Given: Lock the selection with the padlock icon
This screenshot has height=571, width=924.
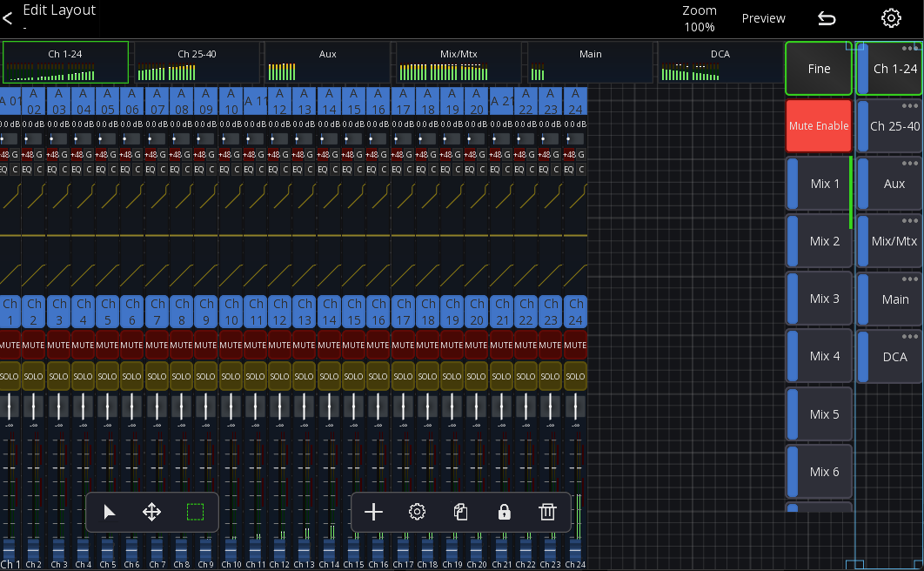Looking at the screenshot, I should point(505,512).
